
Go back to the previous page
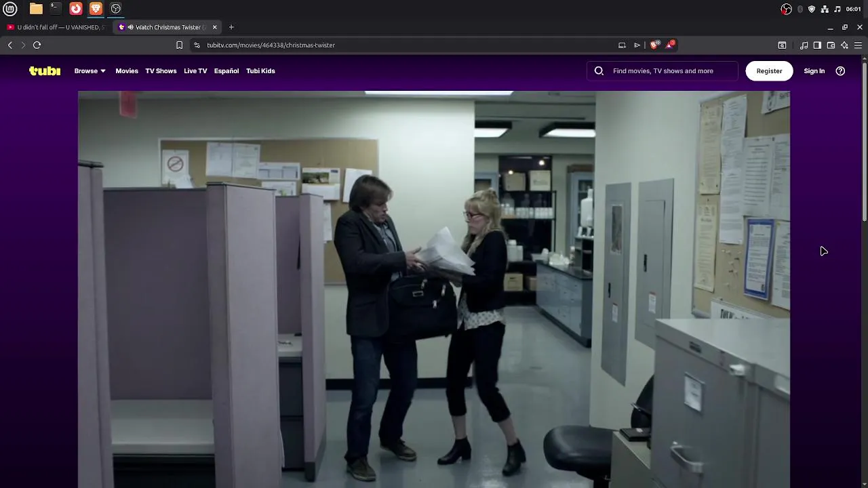click(x=10, y=45)
